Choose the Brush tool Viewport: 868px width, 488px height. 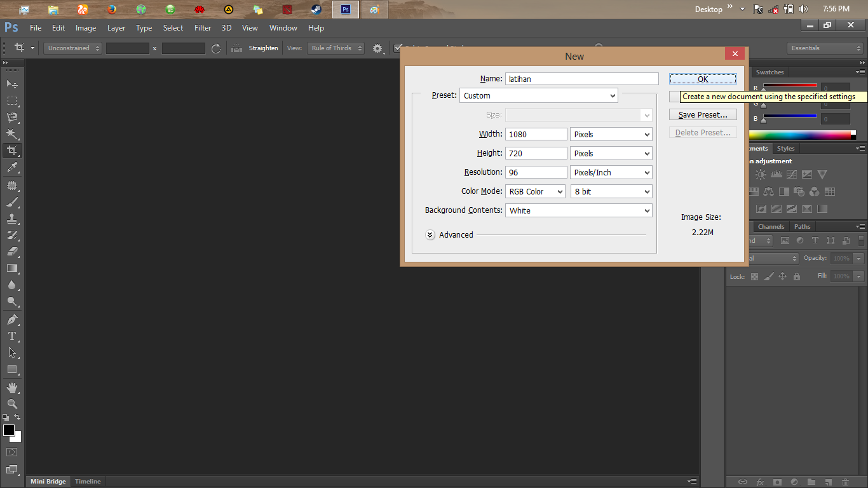(x=11, y=202)
